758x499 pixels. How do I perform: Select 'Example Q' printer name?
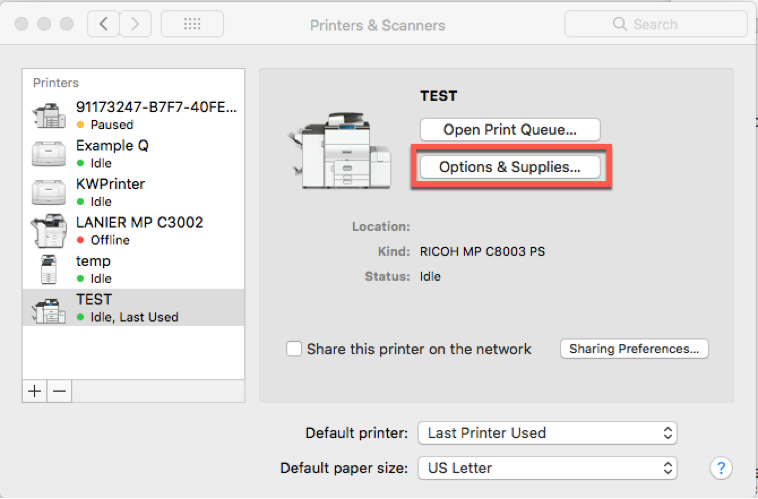click(x=112, y=146)
